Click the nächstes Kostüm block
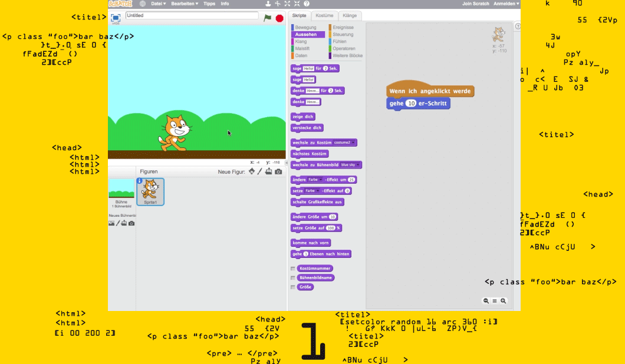The width and height of the screenshot is (625, 364). 310,154
